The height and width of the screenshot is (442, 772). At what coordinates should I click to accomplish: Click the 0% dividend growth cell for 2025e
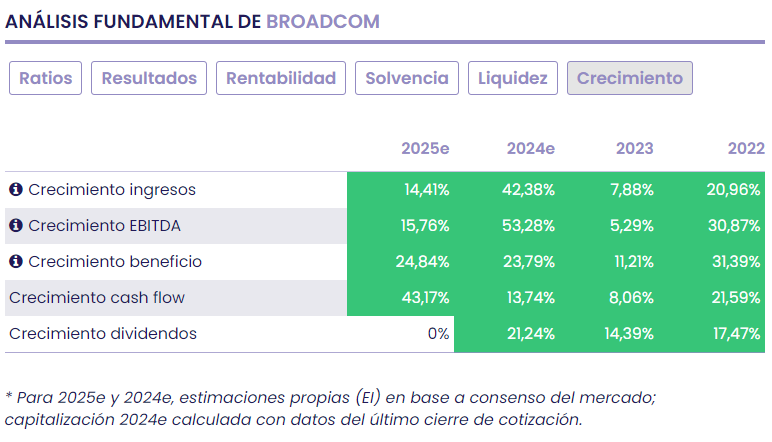point(438,334)
